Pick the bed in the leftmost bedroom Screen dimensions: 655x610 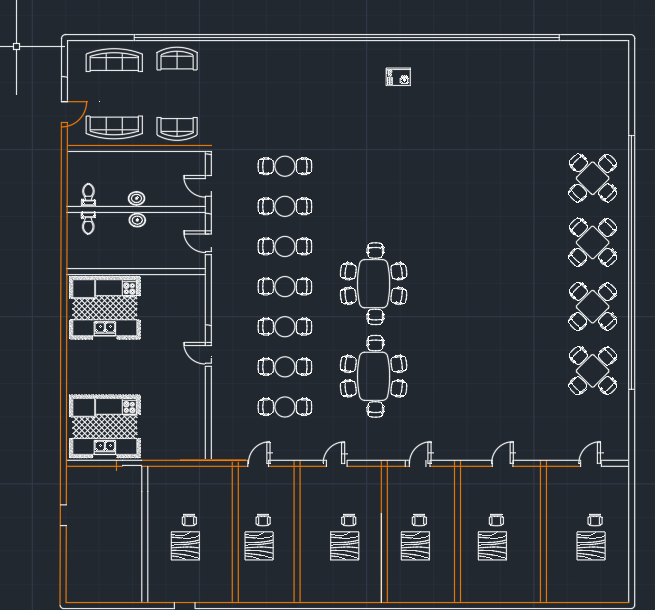185,546
